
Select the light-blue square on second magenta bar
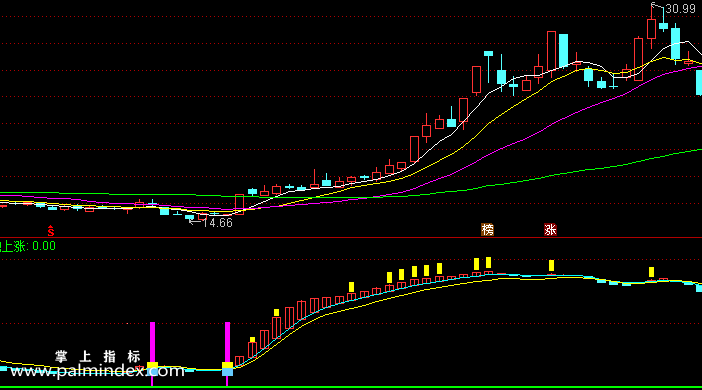click(227, 372)
